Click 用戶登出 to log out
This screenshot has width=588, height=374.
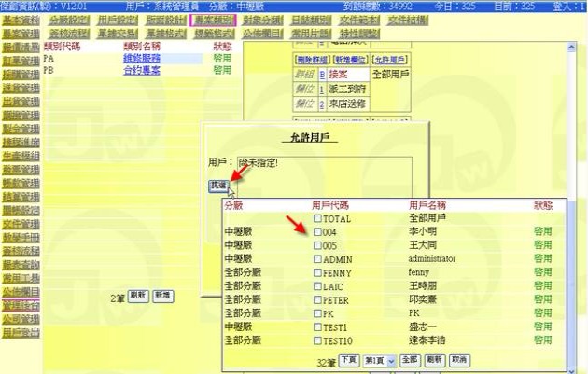[x=21, y=332]
